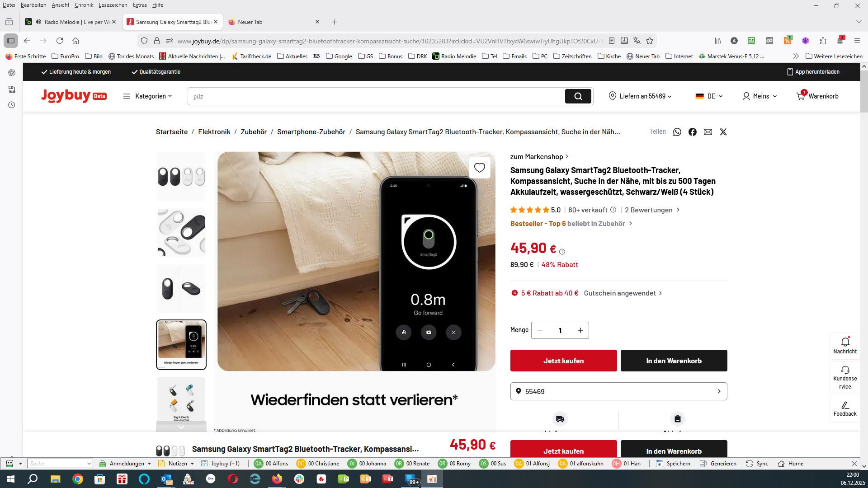Share product via WhatsApp icon
The width and height of the screenshot is (868, 488).
click(x=677, y=132)
